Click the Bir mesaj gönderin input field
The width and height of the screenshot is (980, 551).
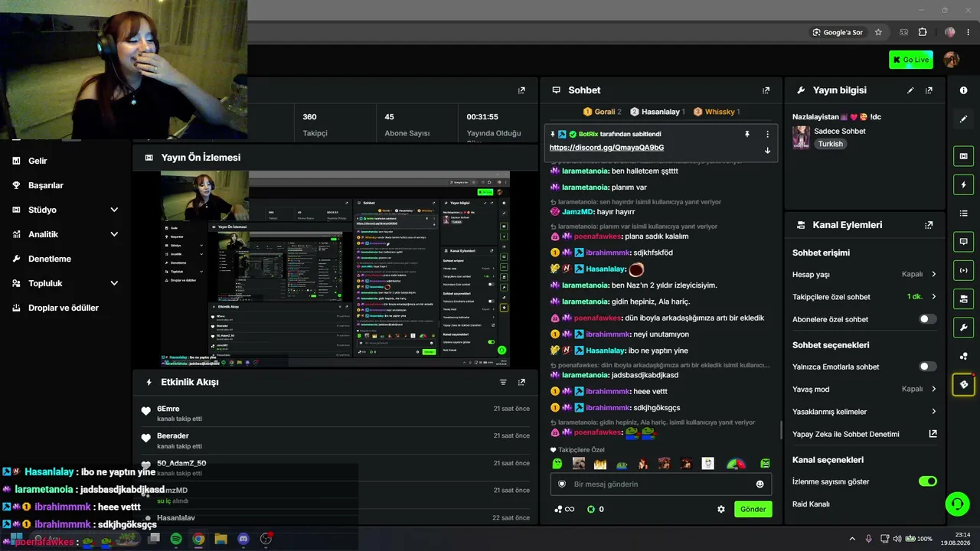(661, 484)
